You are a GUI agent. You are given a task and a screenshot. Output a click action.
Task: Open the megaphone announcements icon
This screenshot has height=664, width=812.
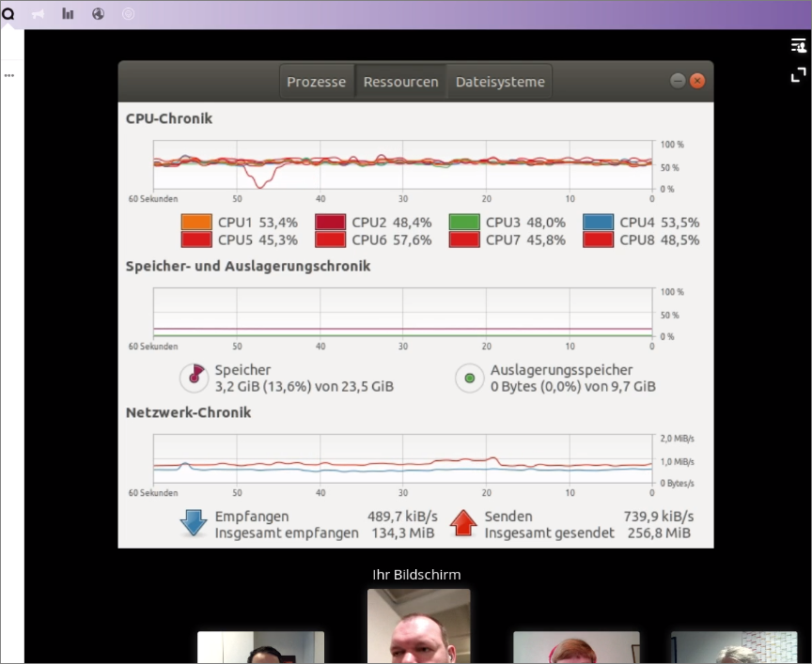click(x=38, y=14)
